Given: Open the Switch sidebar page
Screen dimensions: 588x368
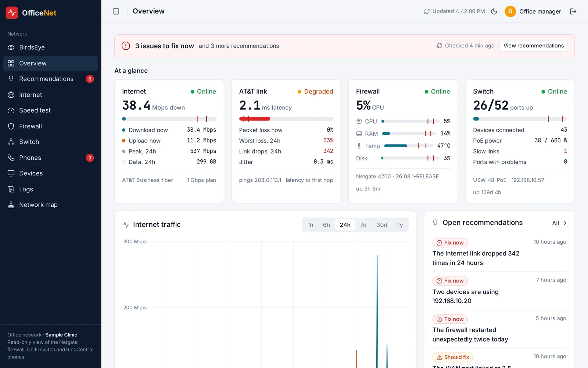Looking at the screenshot, I should click(51, 142).
